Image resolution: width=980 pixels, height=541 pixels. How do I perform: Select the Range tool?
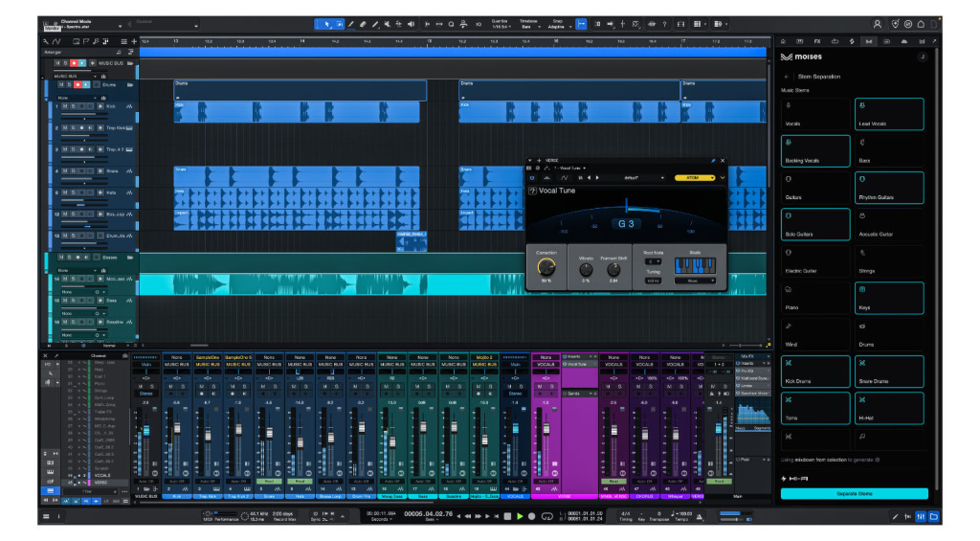(x=340, y=24)
